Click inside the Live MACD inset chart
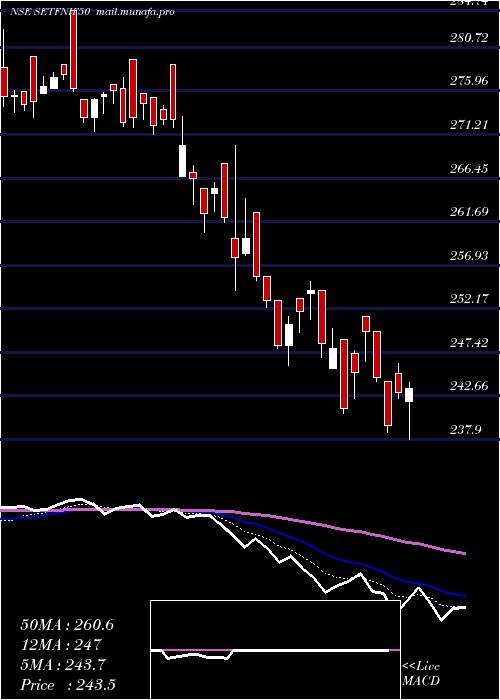Screen dimensions: 500x700 click(275, 650)
